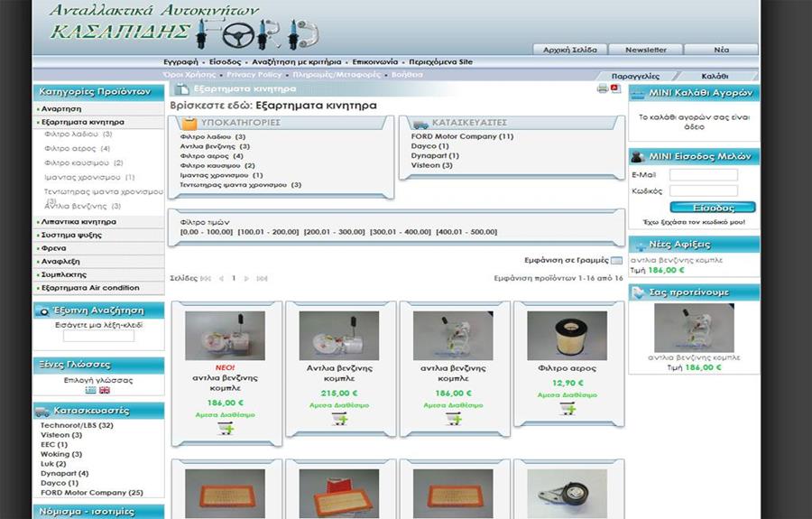Select the English language flag
The height and width of the screenshot is (519, 812).
105,390
